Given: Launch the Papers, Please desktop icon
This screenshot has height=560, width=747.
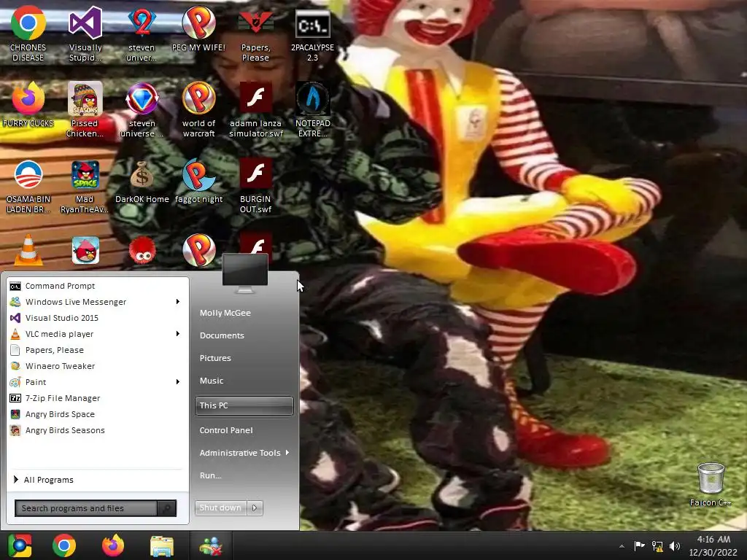Looking at the screenshot, I should coord(255,34).
